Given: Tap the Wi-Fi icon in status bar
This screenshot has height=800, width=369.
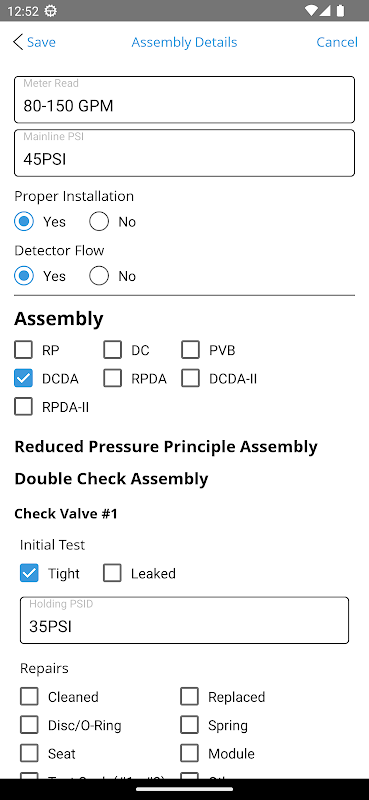Looking at the screenshot, I should (x=311, y=11).
